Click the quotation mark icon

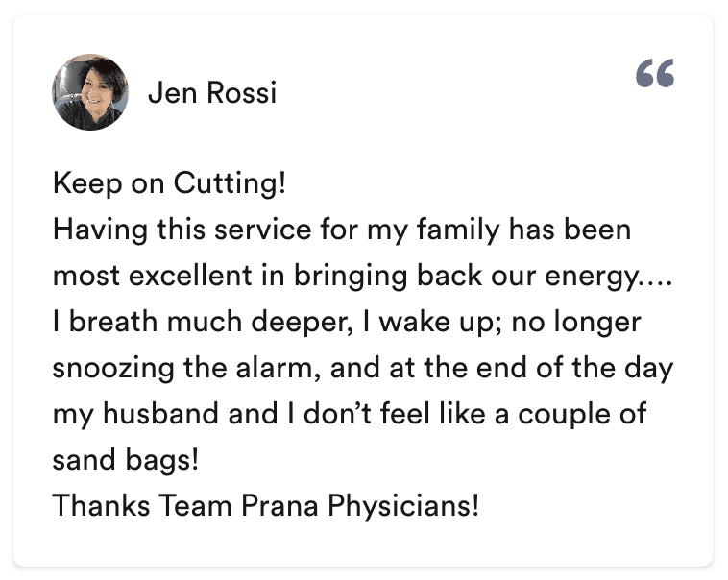pos(655,74)
